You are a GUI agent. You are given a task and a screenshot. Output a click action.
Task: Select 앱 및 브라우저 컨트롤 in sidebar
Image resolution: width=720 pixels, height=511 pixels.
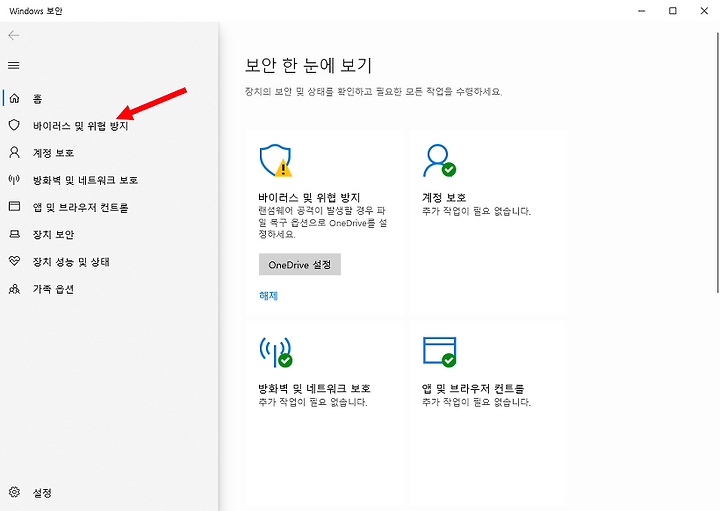click(x=80, y=207)
